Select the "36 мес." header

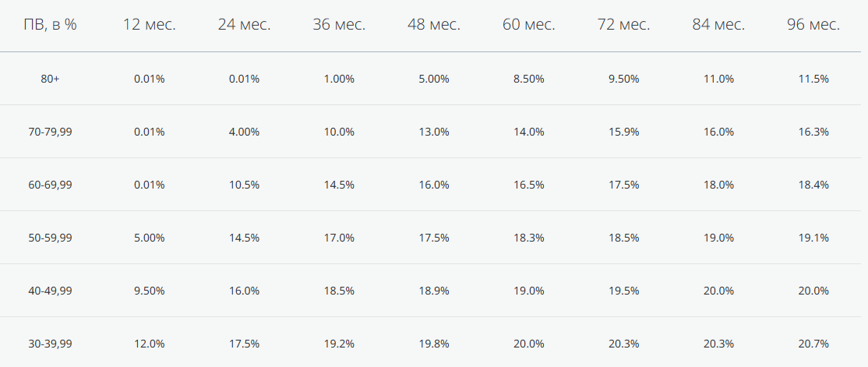click(x=340, y=25)
